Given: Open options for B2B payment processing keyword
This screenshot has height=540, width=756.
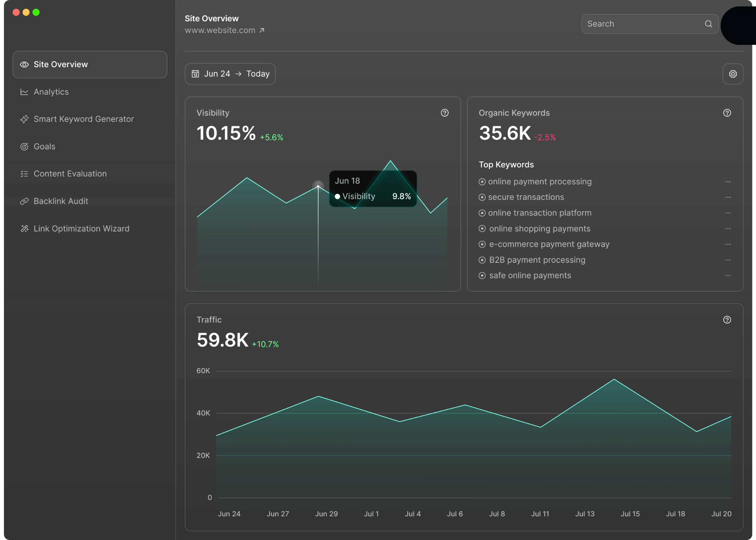Looking at the screenshot, I should click(728, 260).
